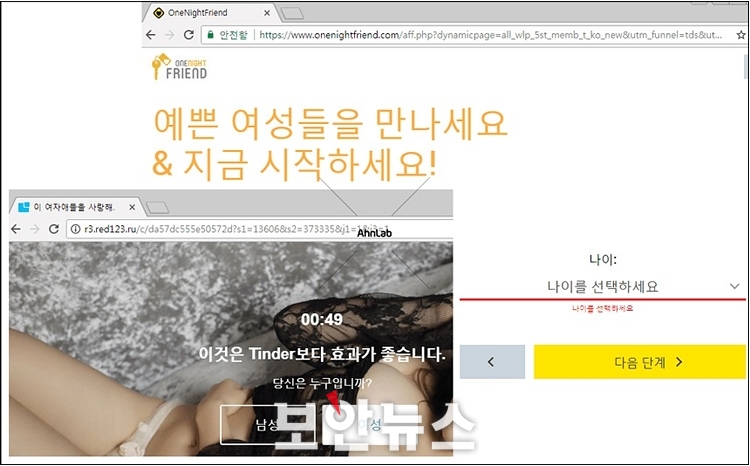750x466 pixels.
Task: Click the 당신은 누구입니까? text
Action: coord(322,383)
